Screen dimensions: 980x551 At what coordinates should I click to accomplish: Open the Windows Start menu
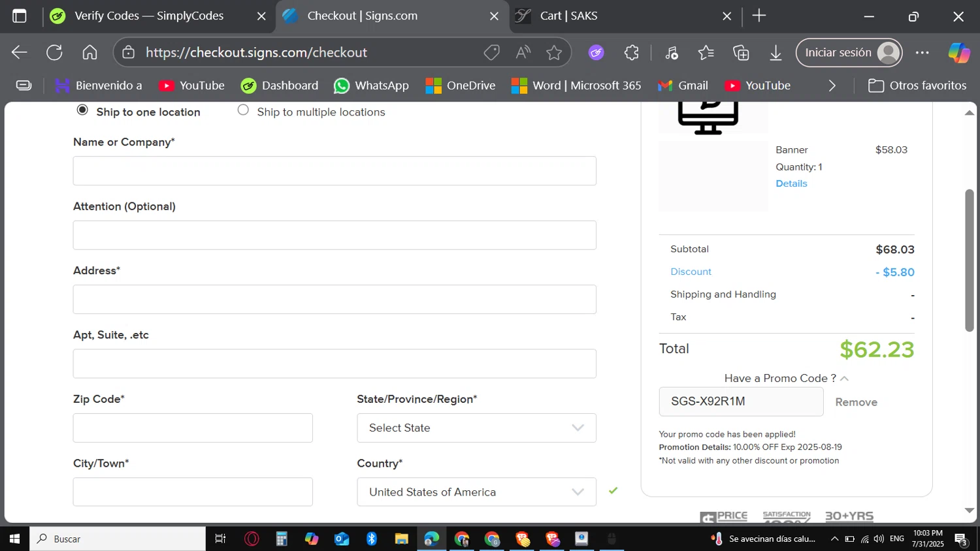pyautogui.click(x=14, y=539)
